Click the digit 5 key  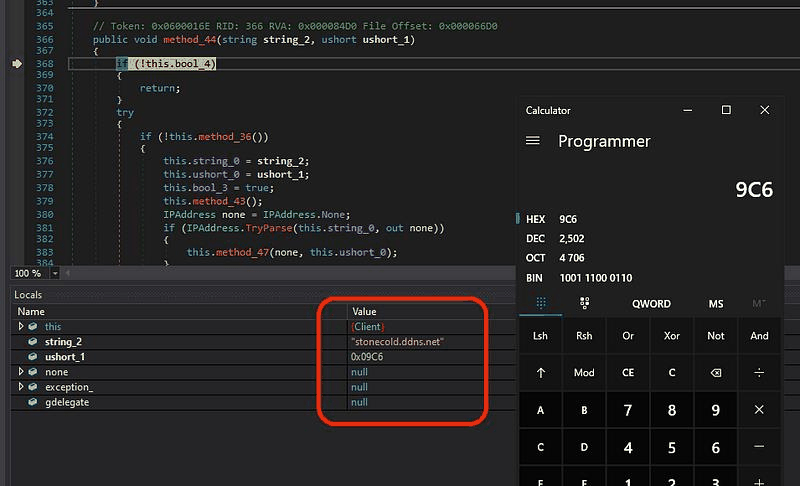(671, 447)
